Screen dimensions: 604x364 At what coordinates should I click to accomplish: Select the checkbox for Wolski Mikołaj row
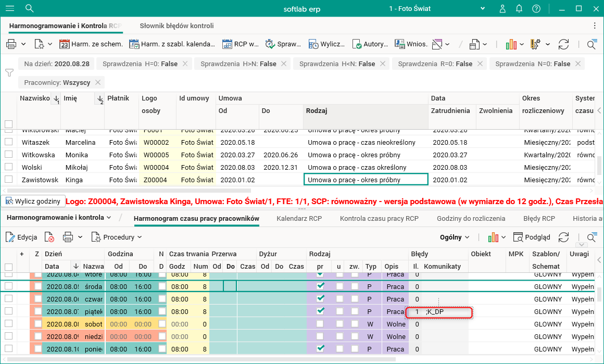tap(8, 167)
